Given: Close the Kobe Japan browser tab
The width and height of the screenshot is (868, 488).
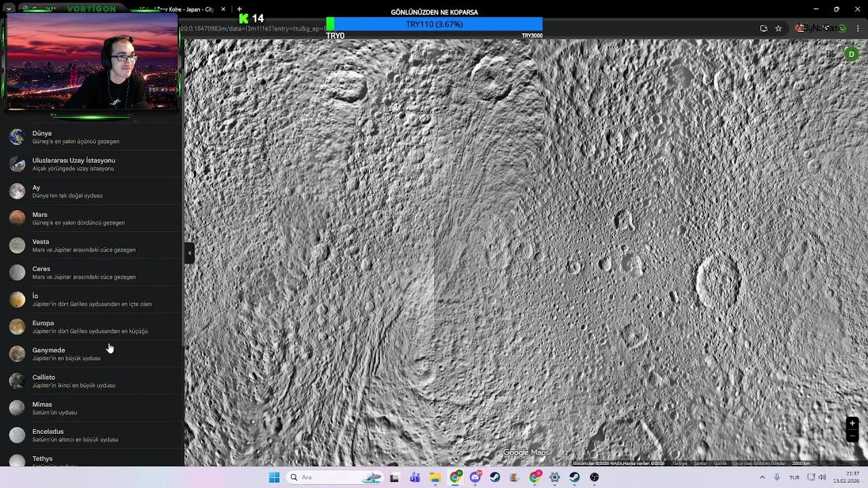Looking at the screenshot, I should (223, 9).
